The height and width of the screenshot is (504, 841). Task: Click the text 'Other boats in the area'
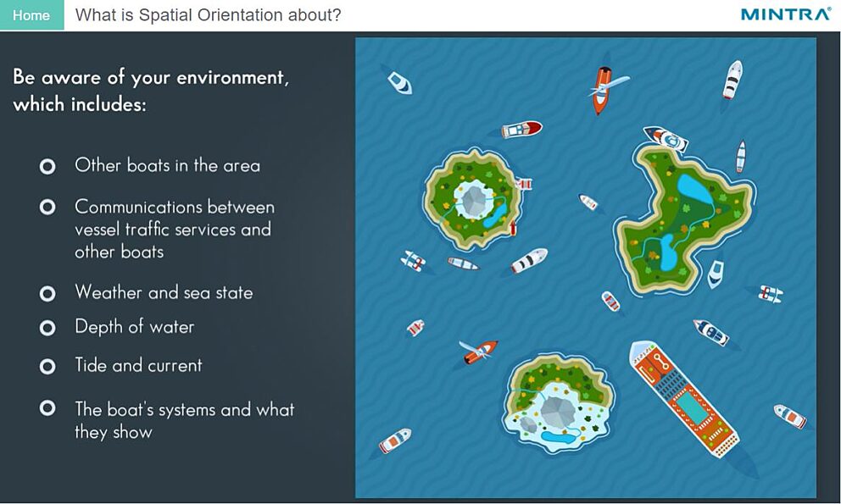click(x=167, y=165)
